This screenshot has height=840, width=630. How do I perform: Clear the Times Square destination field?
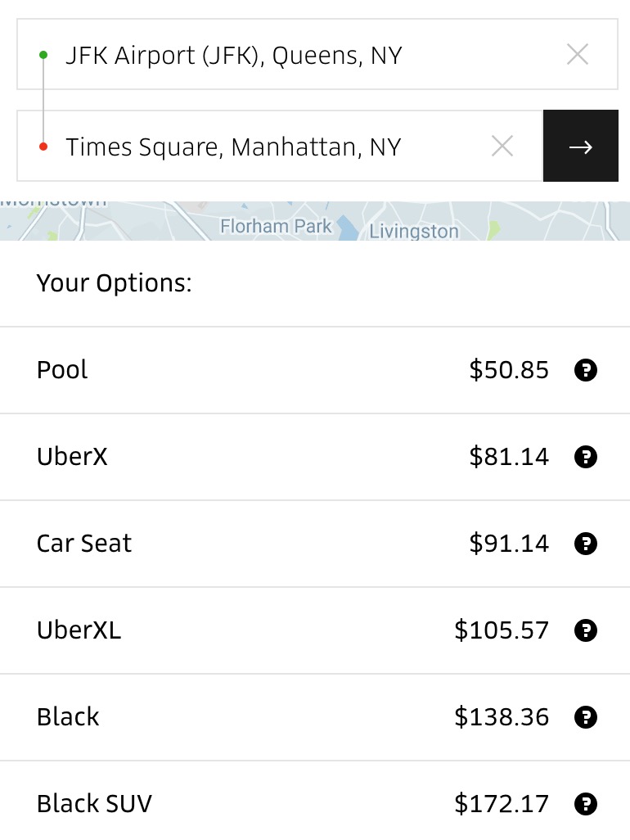click(x=502, y=147)
